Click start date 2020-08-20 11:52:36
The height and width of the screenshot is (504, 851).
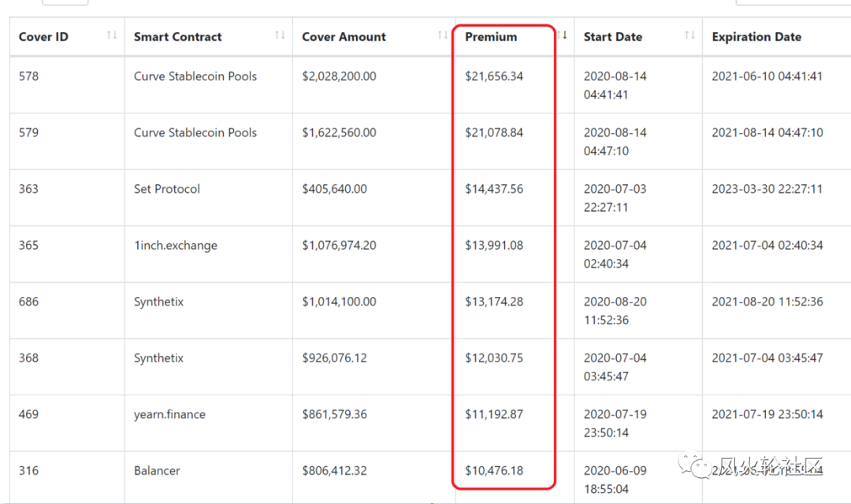[615, 311]
